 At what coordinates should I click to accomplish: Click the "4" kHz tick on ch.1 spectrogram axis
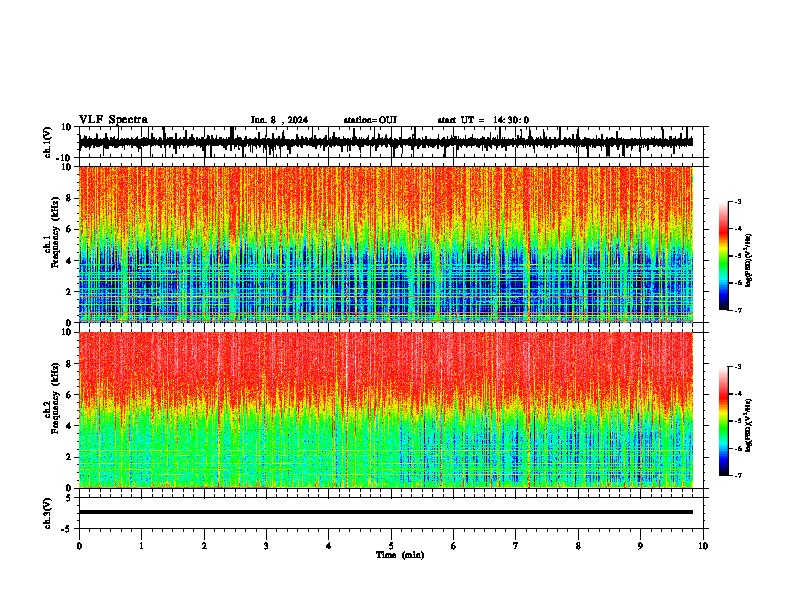pyautogui.click(x=70, y=261)
